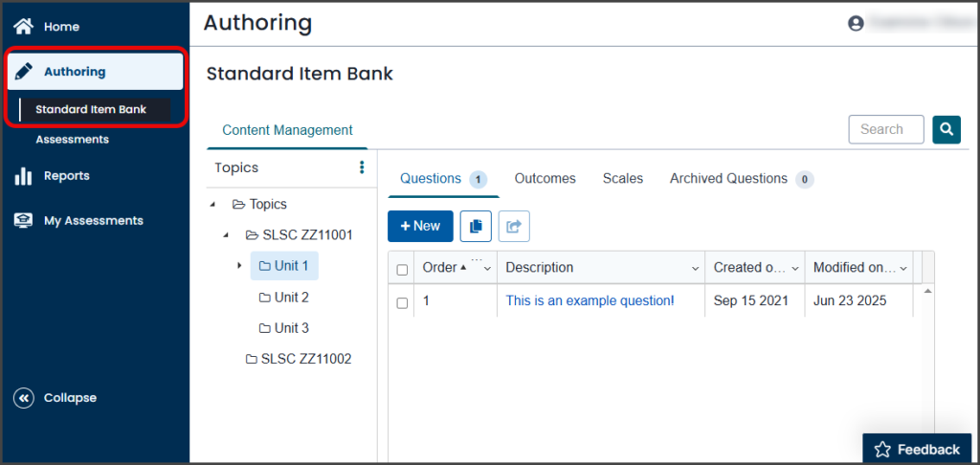Switch to the Content Management tab
This screenshot has height=465, width=980.
coord(287,131)
